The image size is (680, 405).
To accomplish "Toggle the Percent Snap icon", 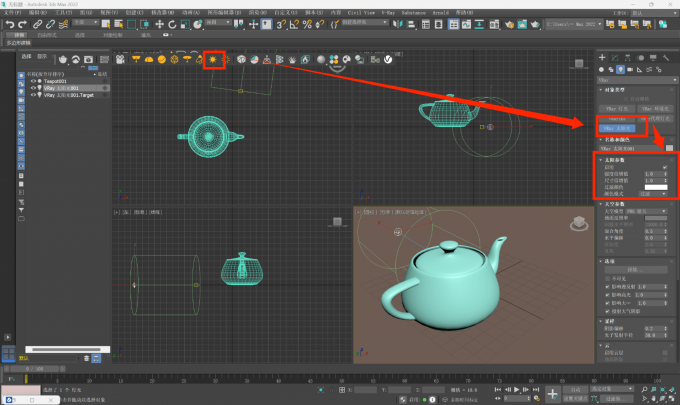I will pyautogui.click(x=307, y=24).
